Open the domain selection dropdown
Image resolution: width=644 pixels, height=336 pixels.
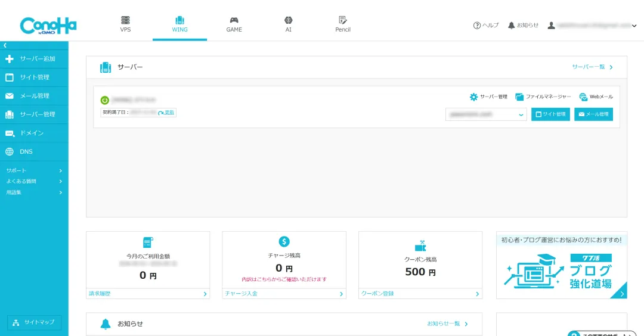pos(486,114)
